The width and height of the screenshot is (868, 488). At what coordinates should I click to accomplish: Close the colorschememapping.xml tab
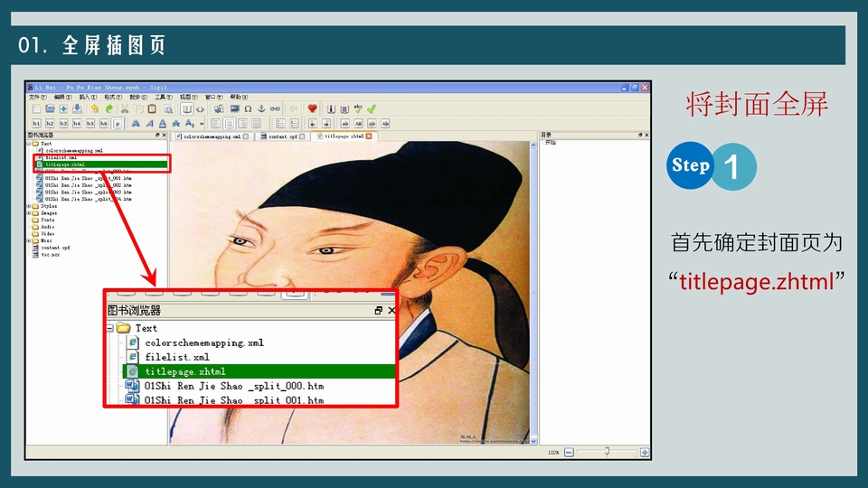(245, 136)
